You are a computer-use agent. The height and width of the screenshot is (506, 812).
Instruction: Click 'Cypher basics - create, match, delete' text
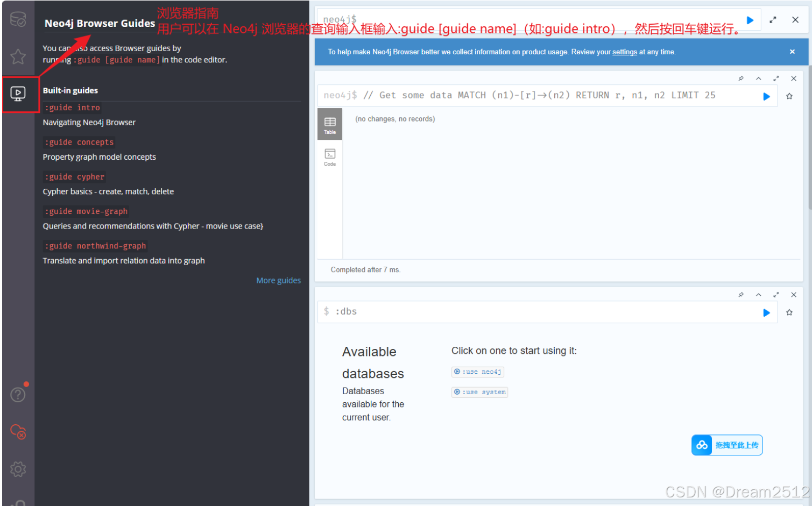(108, 191)
